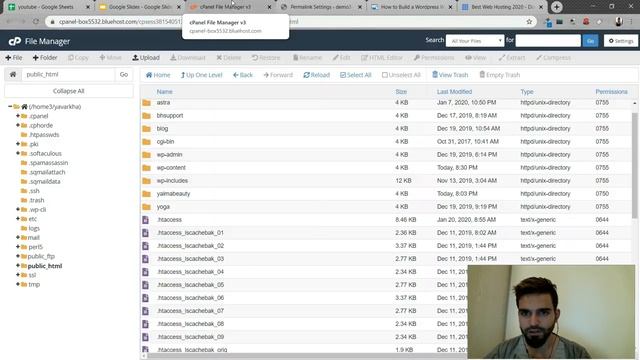Click the search Go button
Viewport: 640px width, 360px height.
[x=590, y=41]
